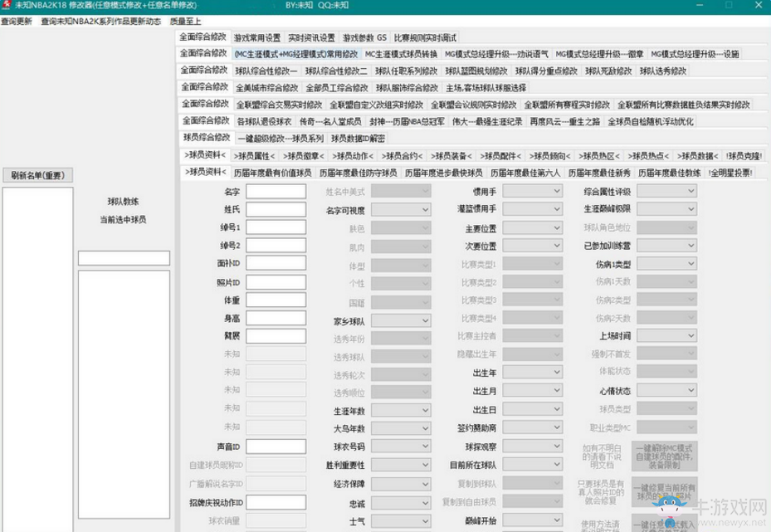Open the !球员克隆! tab
This screenshot has width=771, height=532.
coord(744,156)
